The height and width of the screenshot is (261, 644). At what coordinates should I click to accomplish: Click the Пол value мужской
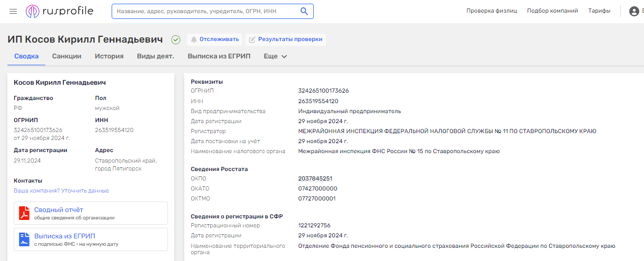[107, 108]
